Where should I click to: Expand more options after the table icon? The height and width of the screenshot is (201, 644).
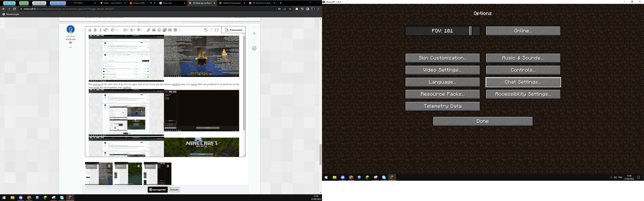click(180, 30)
